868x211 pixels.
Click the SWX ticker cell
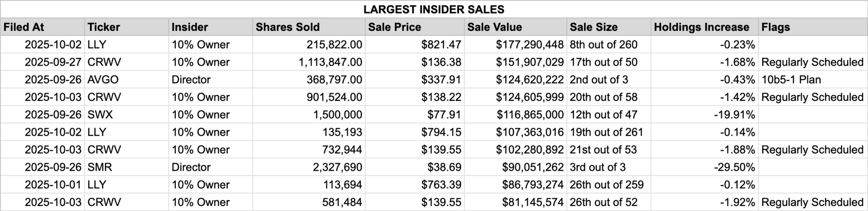click(127, 115)
